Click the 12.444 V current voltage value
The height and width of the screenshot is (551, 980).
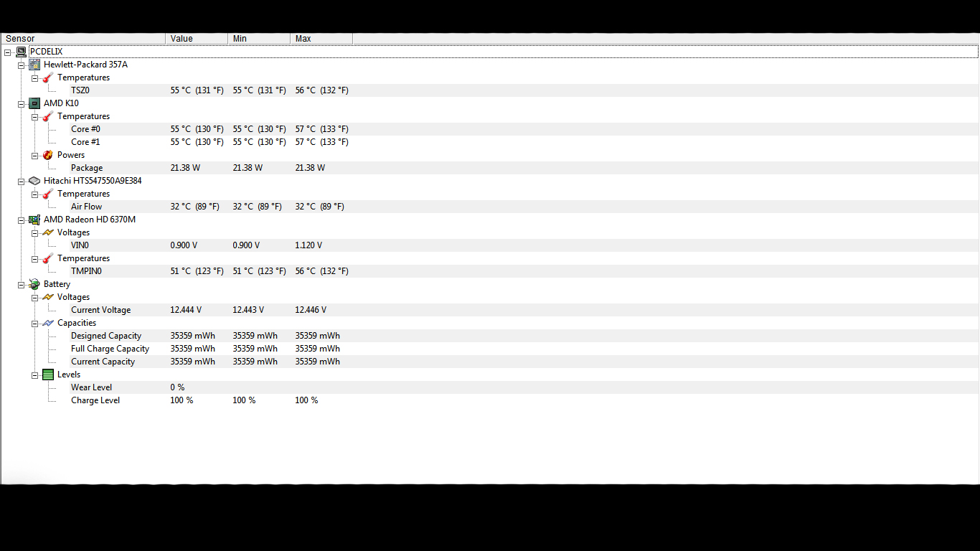coord(186,310)
